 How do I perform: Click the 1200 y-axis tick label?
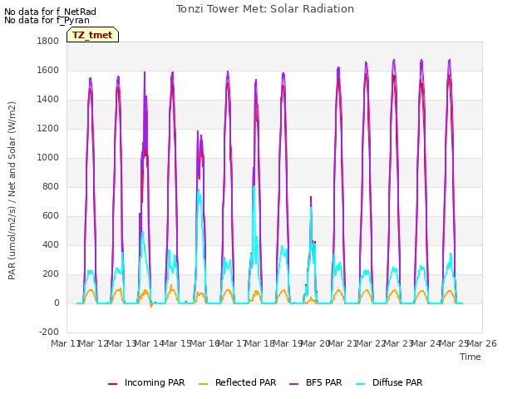click(x=48, y=129)
